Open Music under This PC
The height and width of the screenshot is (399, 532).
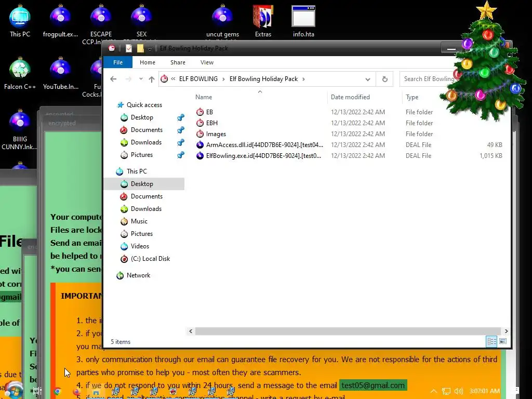tap(139, 221)
